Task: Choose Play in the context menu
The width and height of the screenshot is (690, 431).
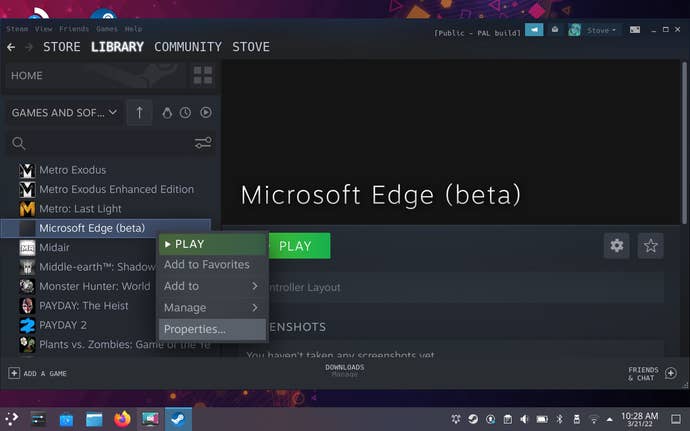Action: [x=213, y=244]
